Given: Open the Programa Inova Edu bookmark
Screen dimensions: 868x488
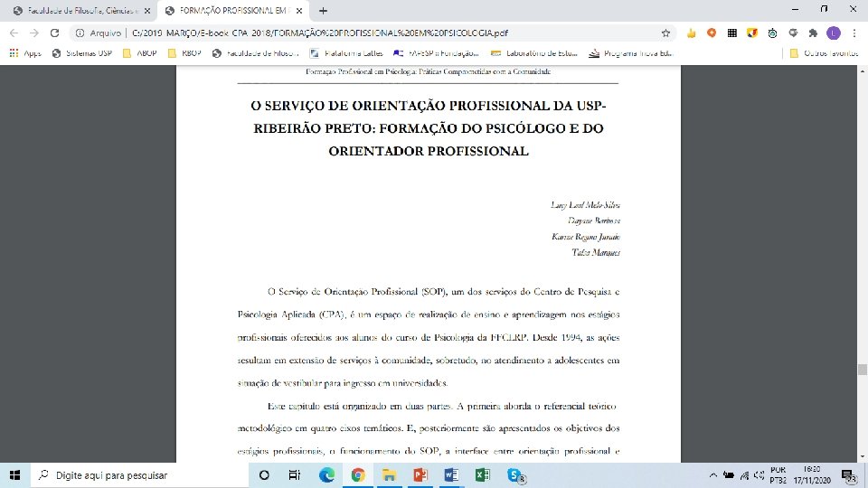Looking at the screenshot, I should point(630,53).
